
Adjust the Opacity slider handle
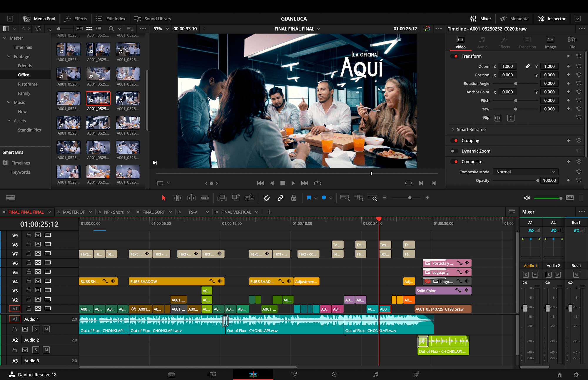point(538,180)
